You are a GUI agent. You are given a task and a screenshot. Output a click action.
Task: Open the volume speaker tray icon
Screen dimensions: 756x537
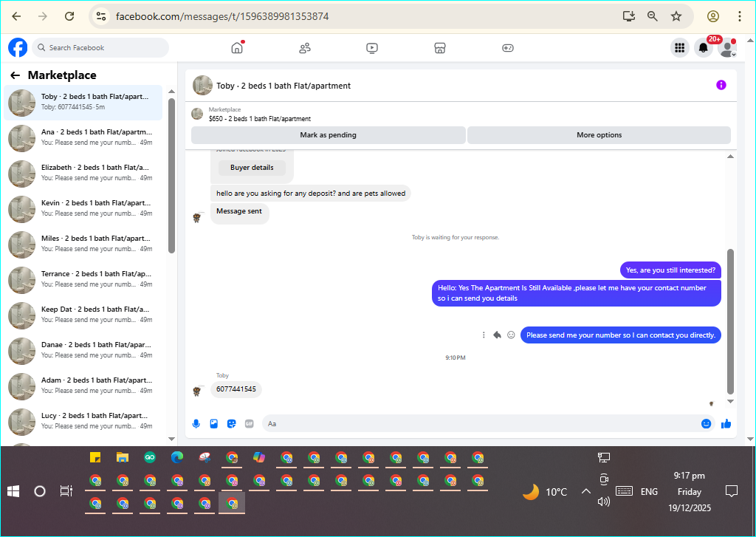pos(604,502)
